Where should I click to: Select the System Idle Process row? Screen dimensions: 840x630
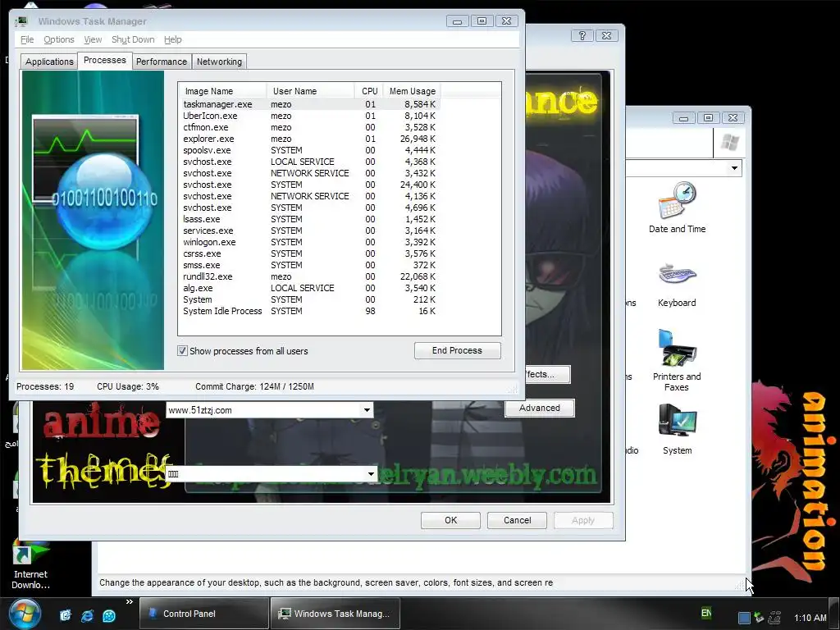pyautogui.click(x=309, y=311)
